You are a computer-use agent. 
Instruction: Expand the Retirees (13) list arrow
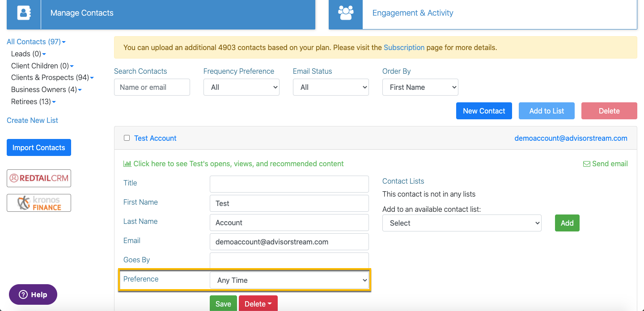pos(54,102)
